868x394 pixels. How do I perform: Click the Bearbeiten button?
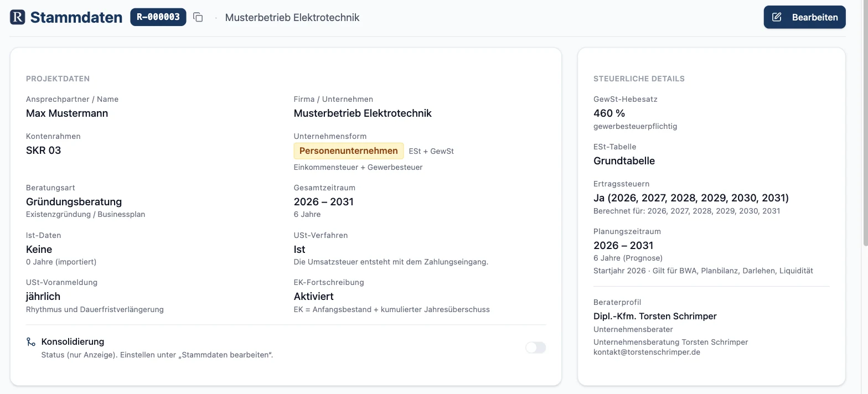point(805,17)
